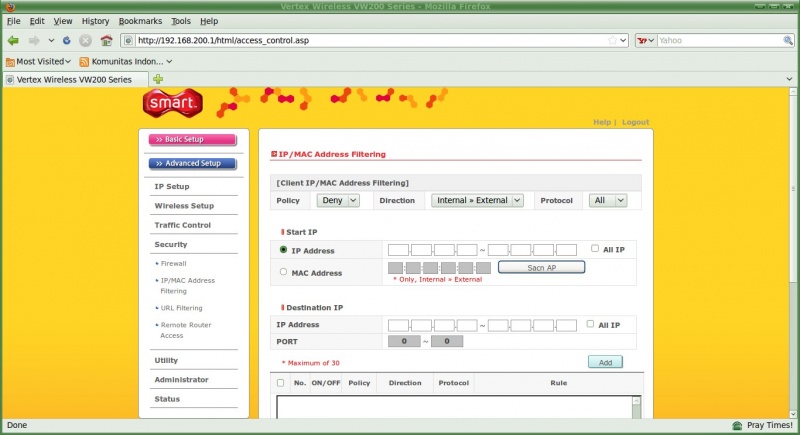
Task: Click the smart. logo
Action: click(x=175, y=102)
